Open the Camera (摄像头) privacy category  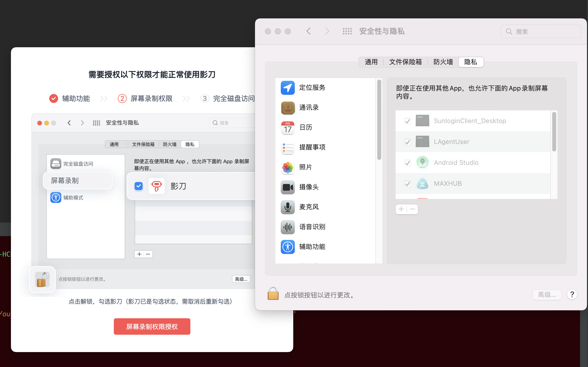[x=309, y=187]
